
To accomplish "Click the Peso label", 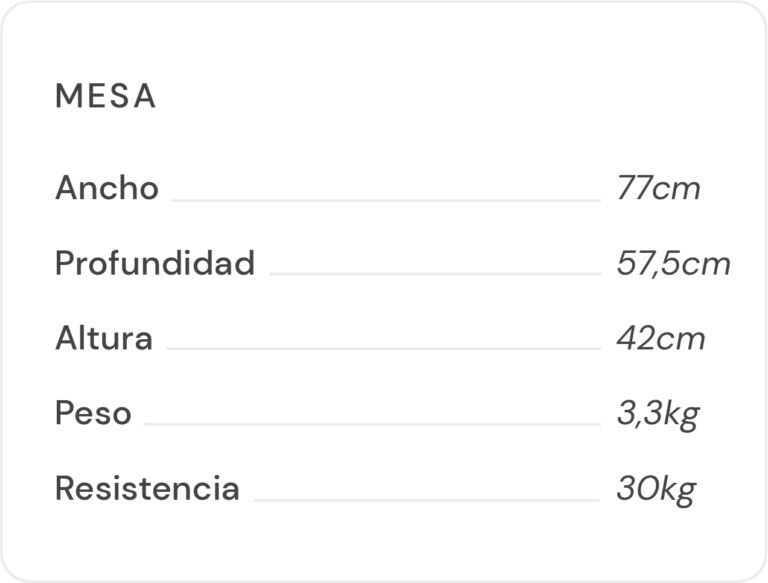I will pyautogui.click(x=93, y=413).
